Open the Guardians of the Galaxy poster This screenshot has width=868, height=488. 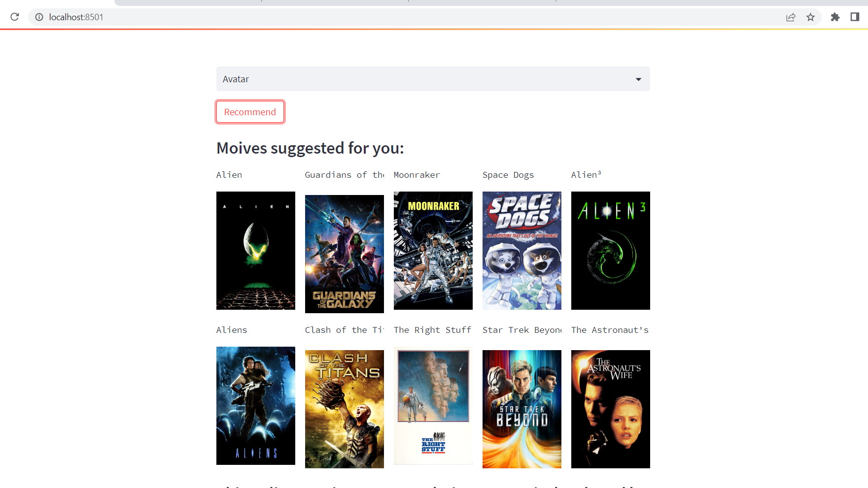(344, 254)
